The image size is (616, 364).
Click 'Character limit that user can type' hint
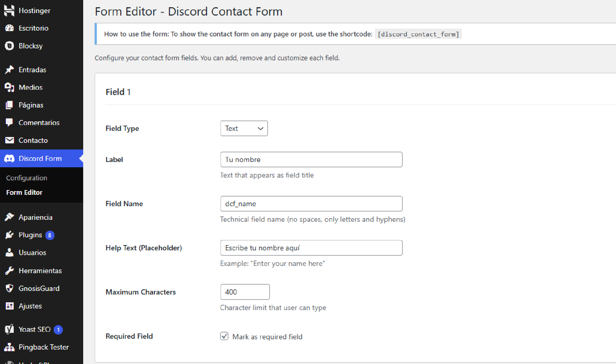[x=273, y=308]
